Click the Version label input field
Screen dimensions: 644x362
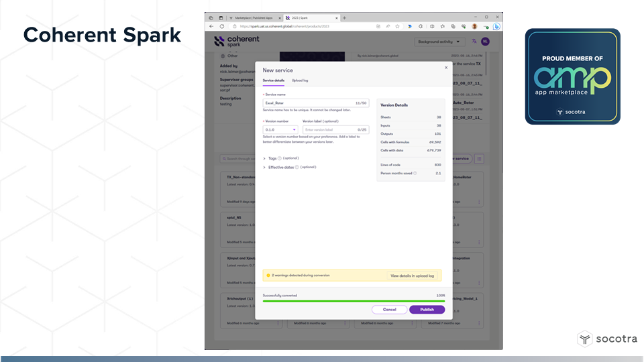click(x=335, y=129)
